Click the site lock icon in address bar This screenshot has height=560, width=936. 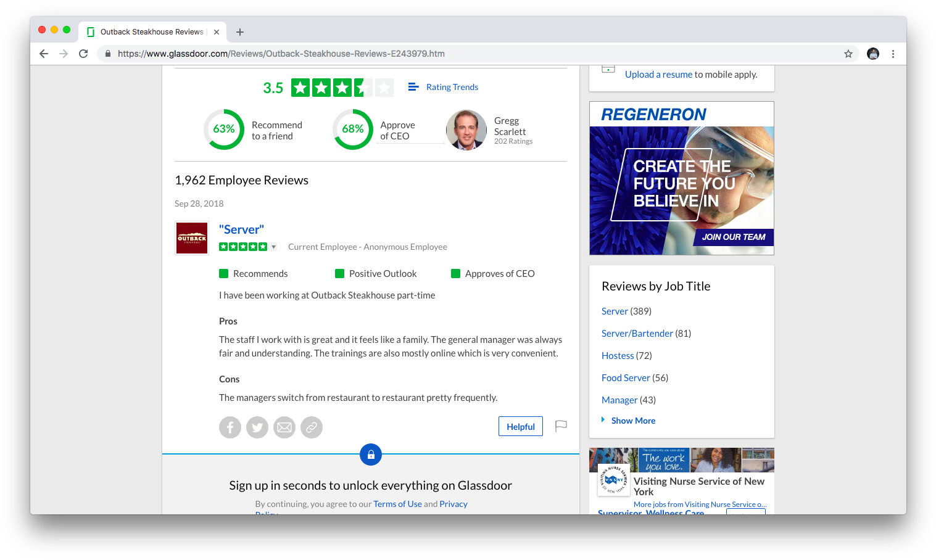[x=108, y=54]
